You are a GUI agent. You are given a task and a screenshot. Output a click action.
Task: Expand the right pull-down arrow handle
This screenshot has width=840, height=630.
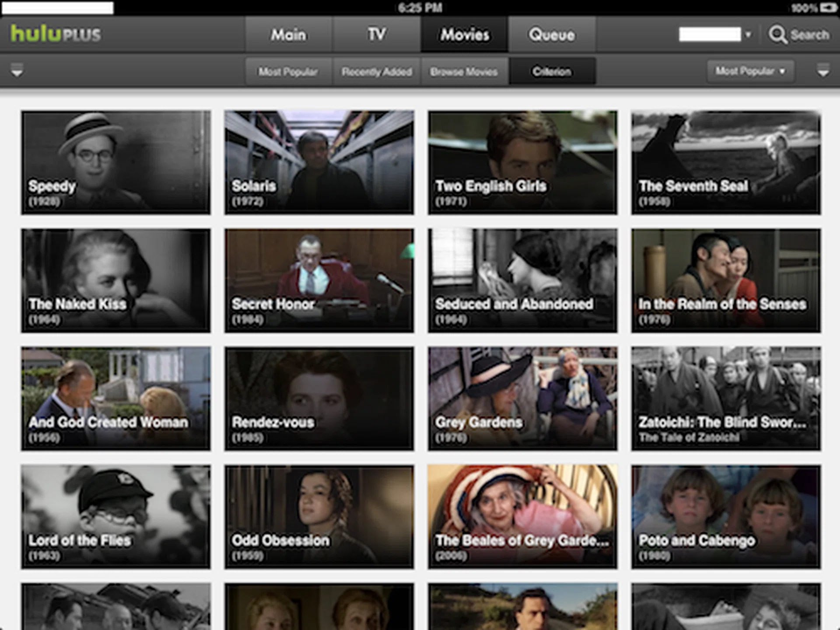823,70
